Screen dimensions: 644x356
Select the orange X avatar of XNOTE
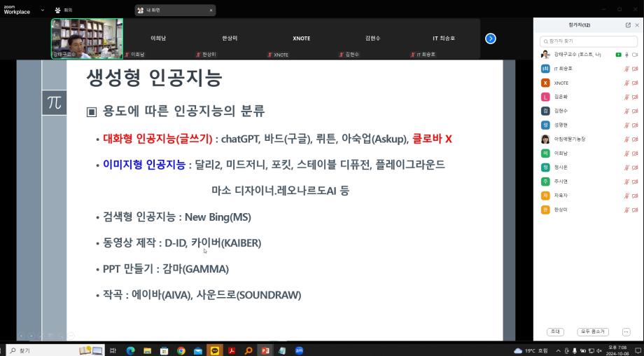tap(545, 83)
